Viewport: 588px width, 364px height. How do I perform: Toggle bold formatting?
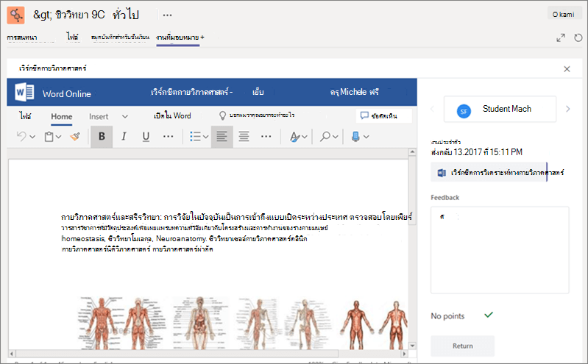coord(102,137)
